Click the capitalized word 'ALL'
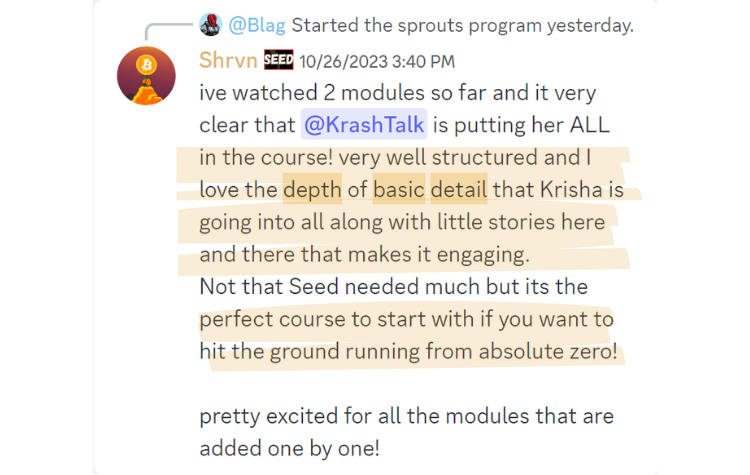750x475 pixels. point(590,125)
